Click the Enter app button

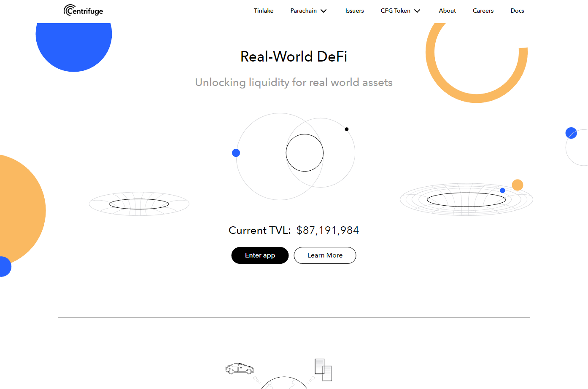(260, 255)
